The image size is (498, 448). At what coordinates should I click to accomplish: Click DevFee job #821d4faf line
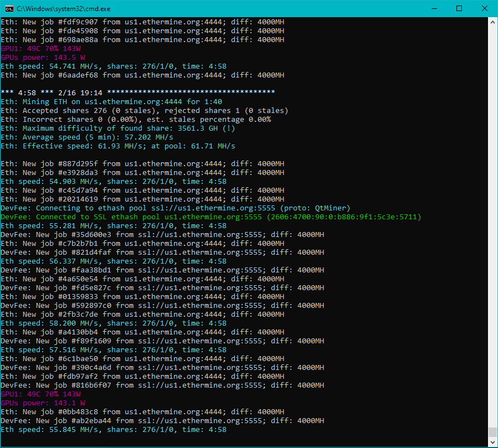(x=162, y=253)
